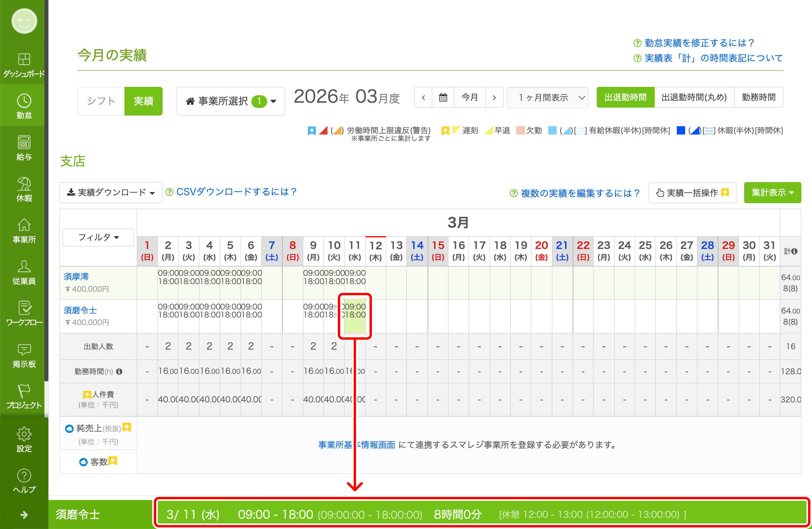Click the calendar date picker icon
Screen dimensions: 812x529
tap(443, 97)
